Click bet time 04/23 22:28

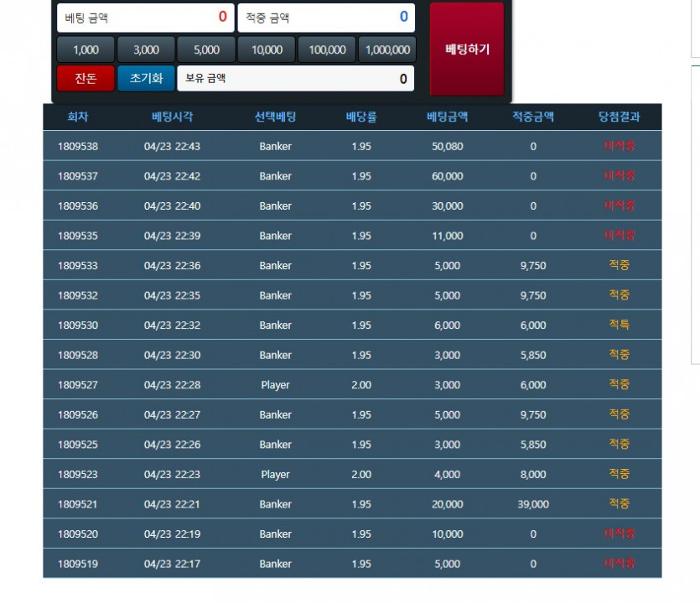pos(173,385)
